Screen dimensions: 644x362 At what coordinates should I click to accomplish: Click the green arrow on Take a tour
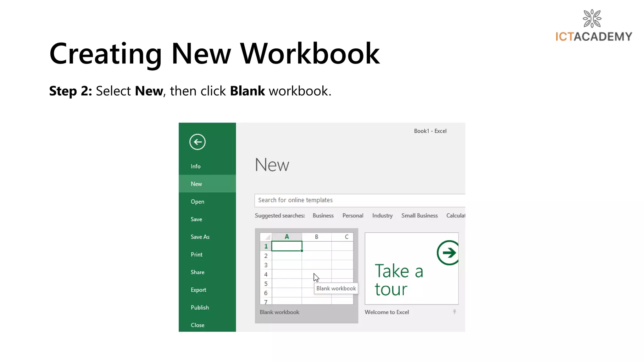coord(448,253)
